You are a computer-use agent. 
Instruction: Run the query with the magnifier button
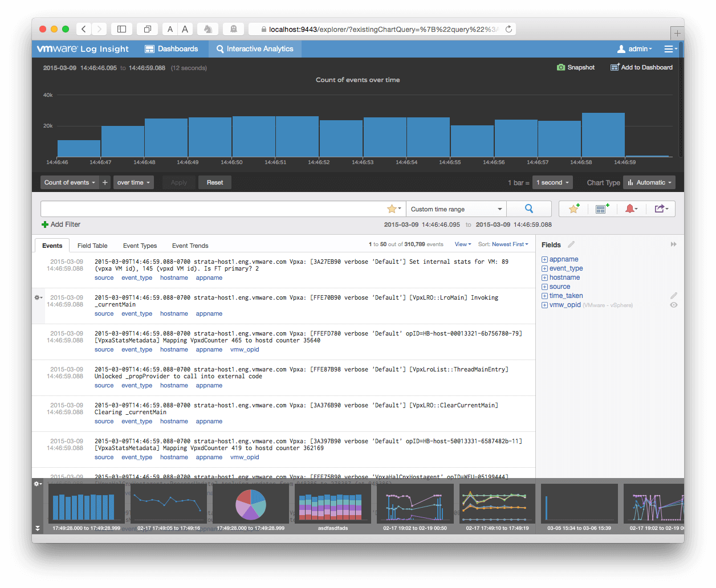(x=529, y=209)
